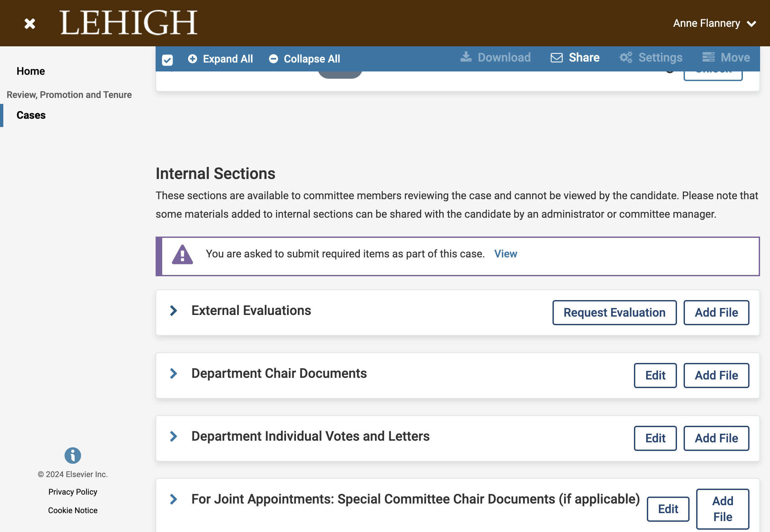This screenshot has height=532, width=770.
Task: Click the warning triangle icon
Action: 182,255
